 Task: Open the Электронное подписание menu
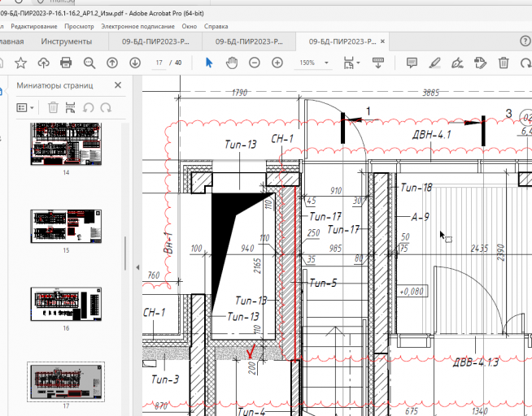point(137,27)
